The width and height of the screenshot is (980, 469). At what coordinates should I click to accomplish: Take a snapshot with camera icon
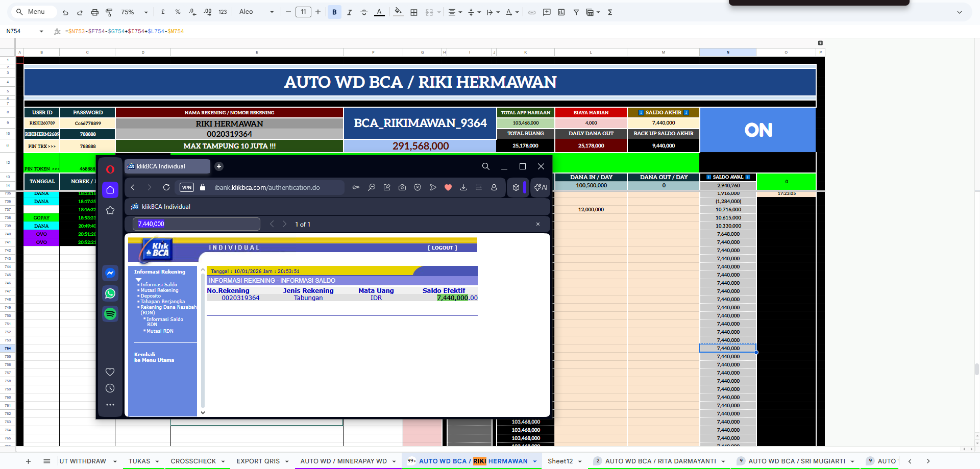point(402,187)
